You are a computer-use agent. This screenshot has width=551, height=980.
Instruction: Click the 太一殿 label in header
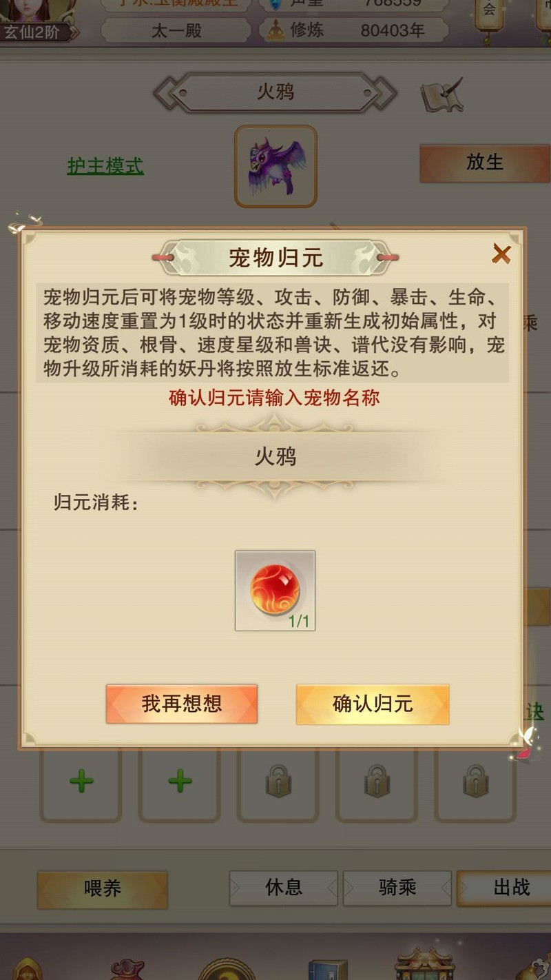tap(176, 30)
